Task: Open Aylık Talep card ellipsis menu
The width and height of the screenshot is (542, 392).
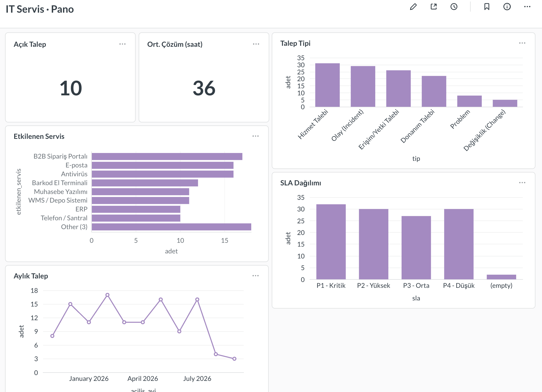Action: pyautogui.click(x=256, y=276)
